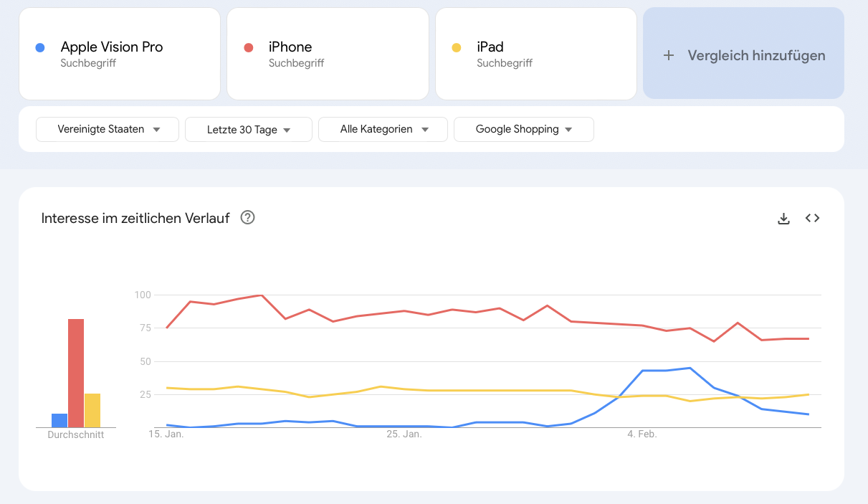
Task: Click the 25. Jan. date label
Action: click(x=404, y=434)
